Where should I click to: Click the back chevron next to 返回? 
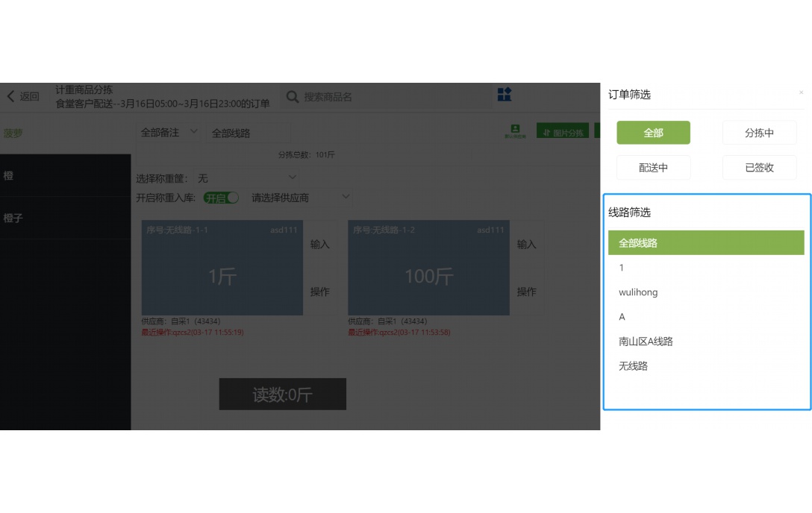(9, 96)
